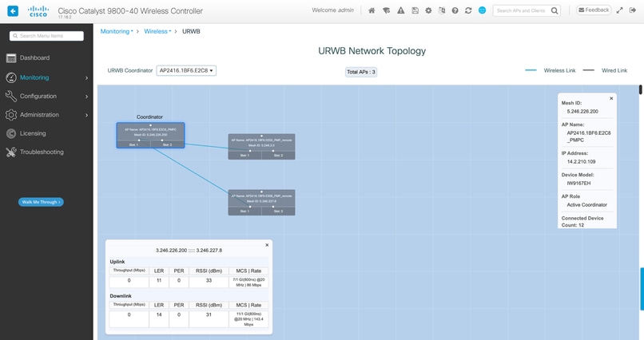Expand the Administration menu chevron
Screen dimensions: 644x340
(86, 115)
